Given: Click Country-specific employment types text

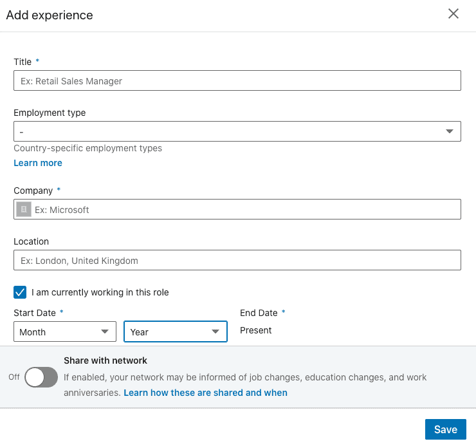Looking at the screenshot, I should pyautogui.click(x=87, y=148).
